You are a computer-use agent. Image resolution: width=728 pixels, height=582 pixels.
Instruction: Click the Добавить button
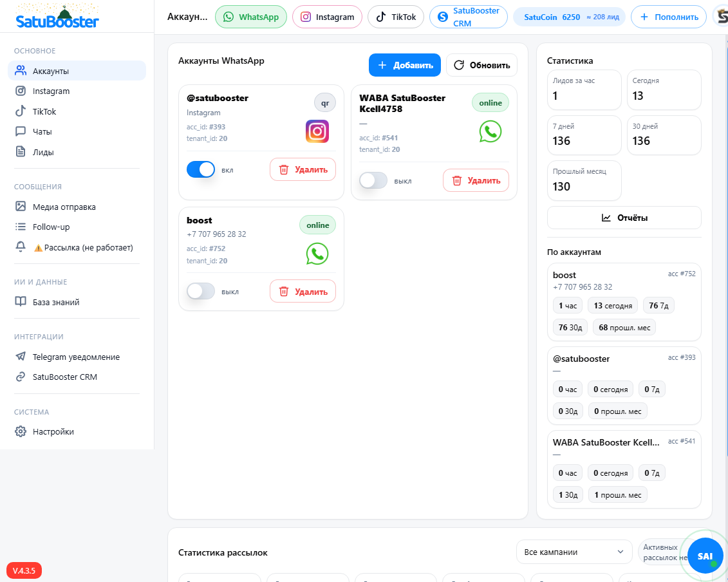pyautogui.click(x=404, y=65)
